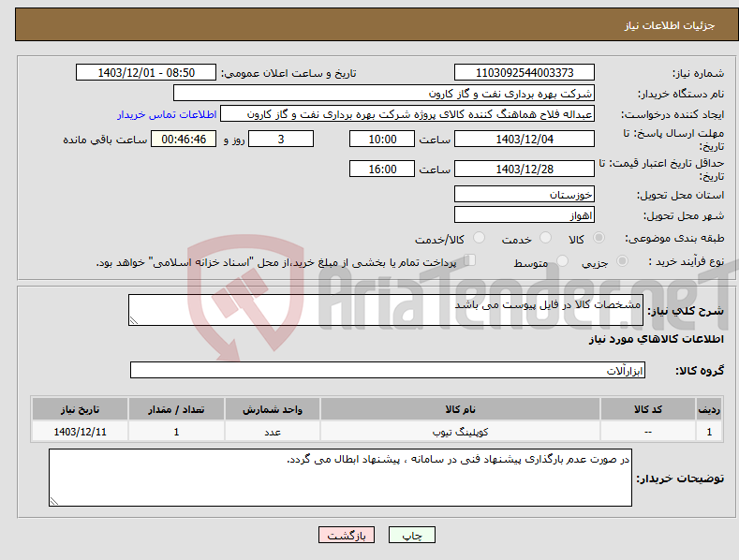This screenshot has height=560, width=739.
Task: Select the خدمت radio button
Action: pyautogui.click(x=545, y=238)
